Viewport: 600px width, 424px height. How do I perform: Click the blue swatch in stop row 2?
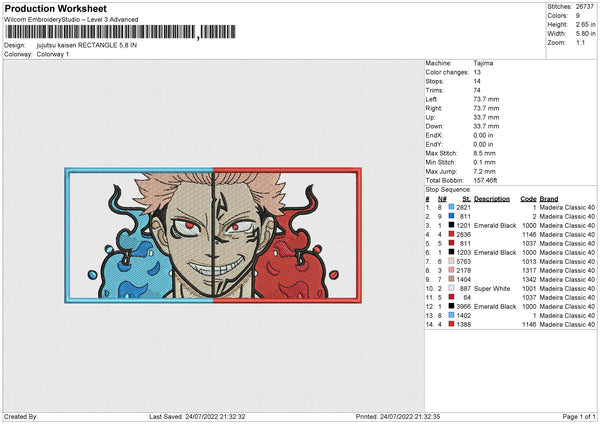(x=452, y=216)
